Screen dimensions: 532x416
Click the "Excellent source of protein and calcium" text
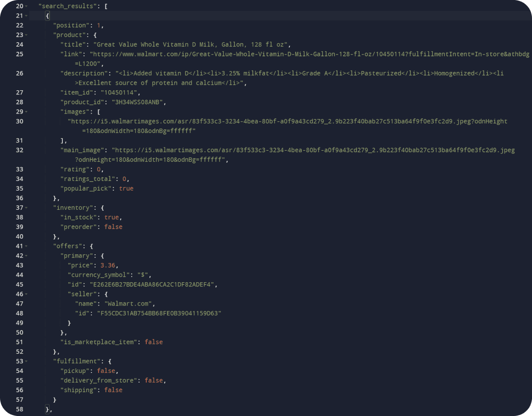[x=150, y=83]
